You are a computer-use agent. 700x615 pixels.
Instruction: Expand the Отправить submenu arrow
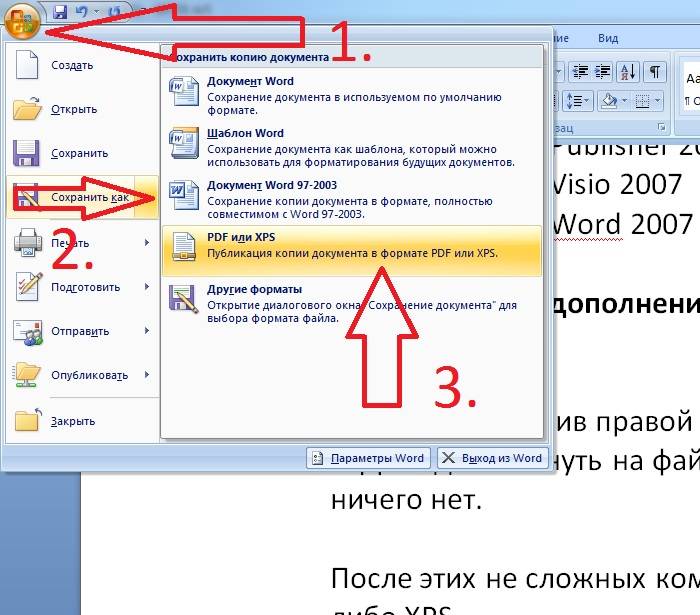pos(147,331)
